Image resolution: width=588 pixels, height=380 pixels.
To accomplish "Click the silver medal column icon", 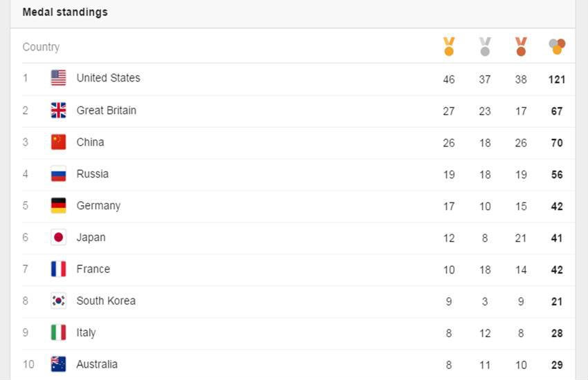I will pyautogui.click(x=485, y=46).
